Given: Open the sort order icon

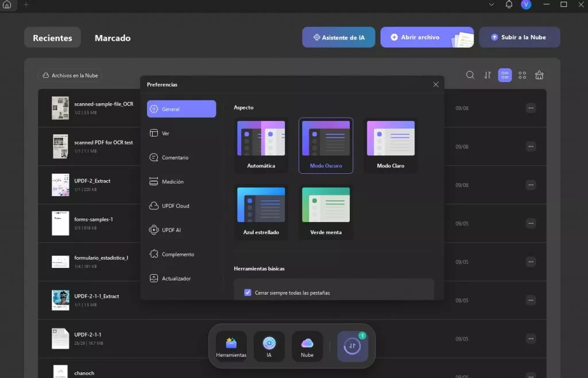Looking at the screenshot, I should pyautogui.click(x=488, y=75).
